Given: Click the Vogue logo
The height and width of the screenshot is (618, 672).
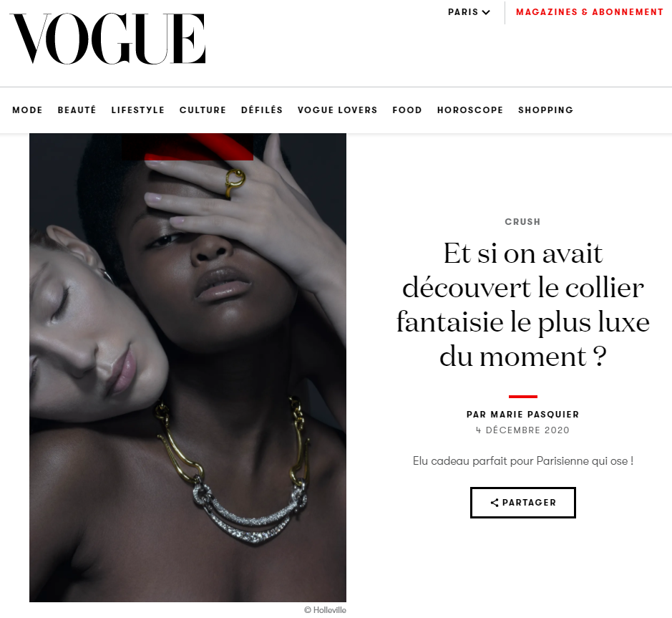Looking at the screenshot, I should (x=107, y=39).
